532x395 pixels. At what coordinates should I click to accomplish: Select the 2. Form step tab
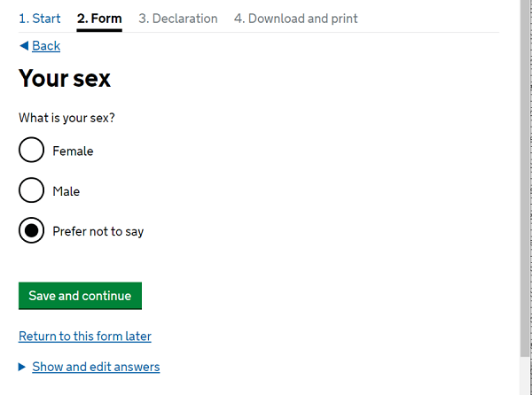tap(99, 19)
